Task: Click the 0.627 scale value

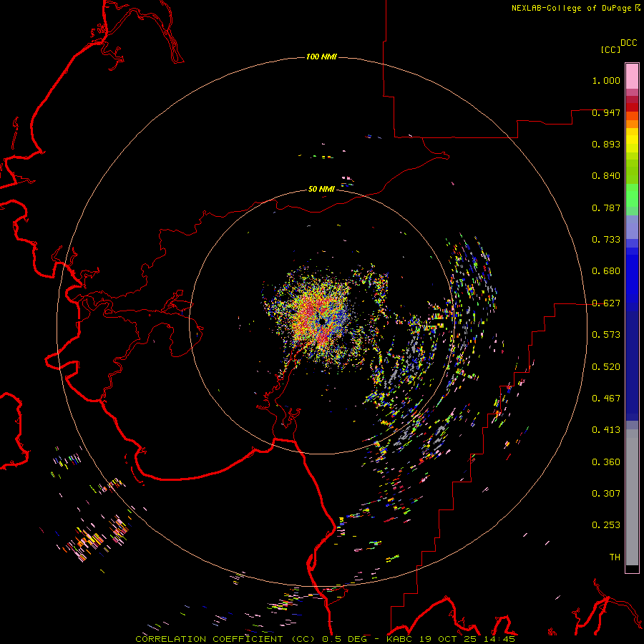Action: pos(606,303)
